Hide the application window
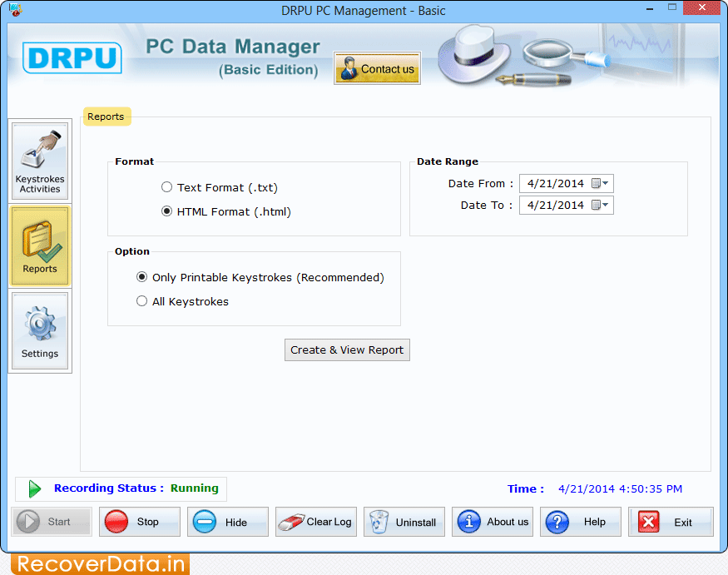Screen dimensions: 728x575 (227, 522)
